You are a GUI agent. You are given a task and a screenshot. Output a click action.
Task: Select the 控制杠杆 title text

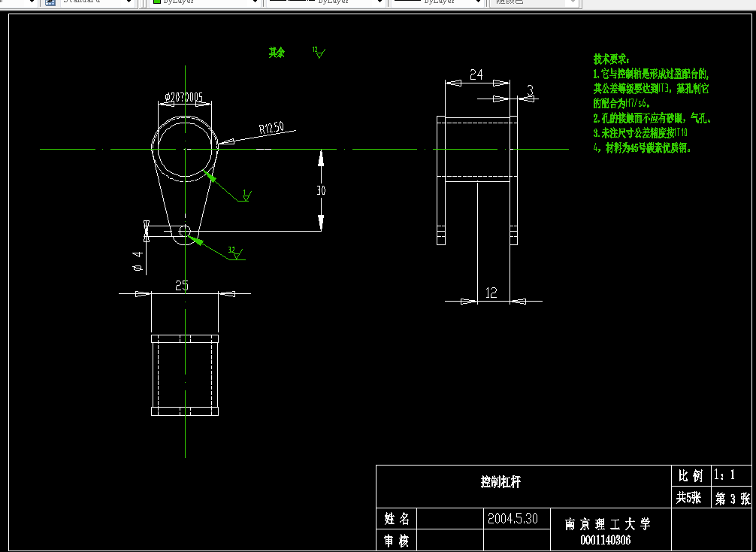click(x=501, y=481)
